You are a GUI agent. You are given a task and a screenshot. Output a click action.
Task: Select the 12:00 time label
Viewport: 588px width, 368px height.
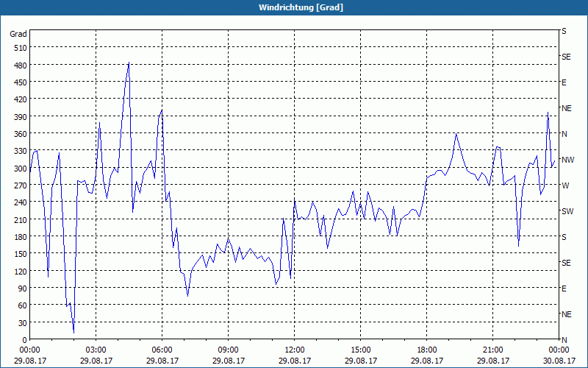[295, 350]
